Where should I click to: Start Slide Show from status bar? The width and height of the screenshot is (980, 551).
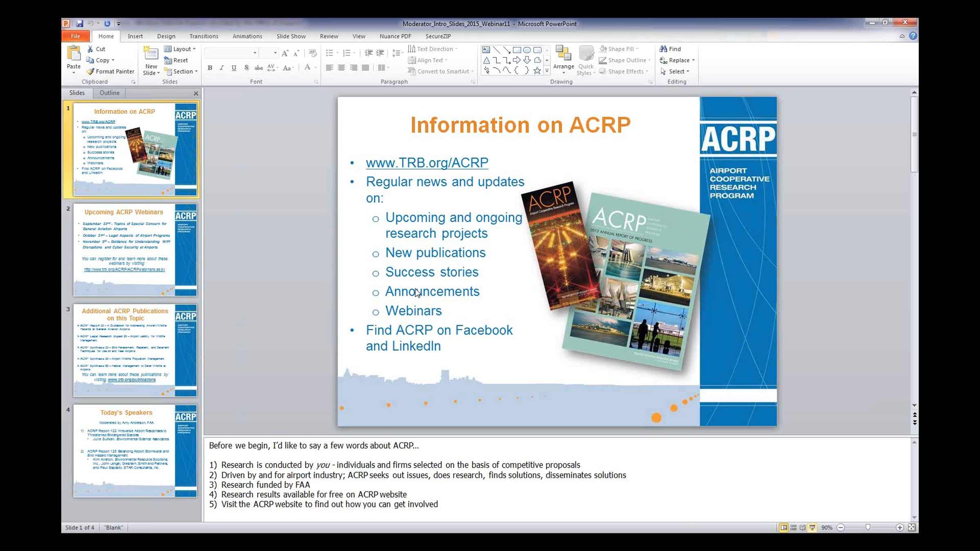point(813,528)
